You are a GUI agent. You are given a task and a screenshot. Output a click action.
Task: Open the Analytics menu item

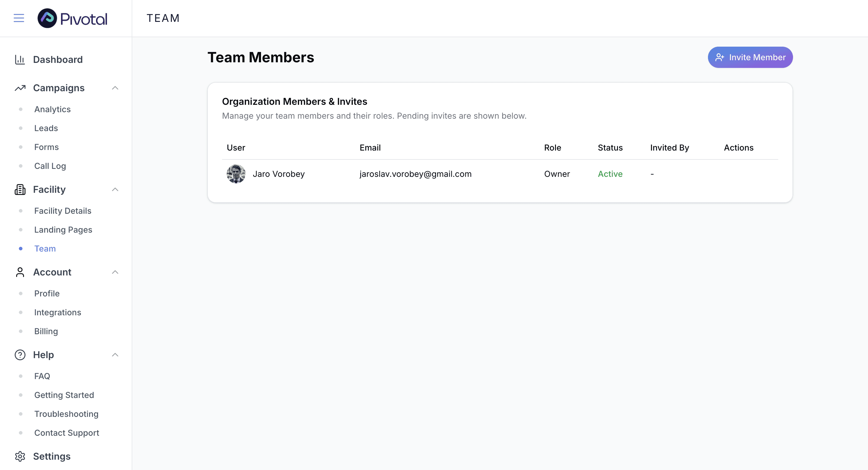click(52, 109)
